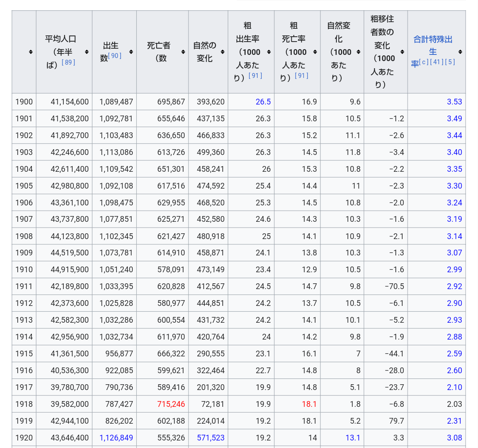Select deaths 666,322 for 1915

click(x=162, y=354)
